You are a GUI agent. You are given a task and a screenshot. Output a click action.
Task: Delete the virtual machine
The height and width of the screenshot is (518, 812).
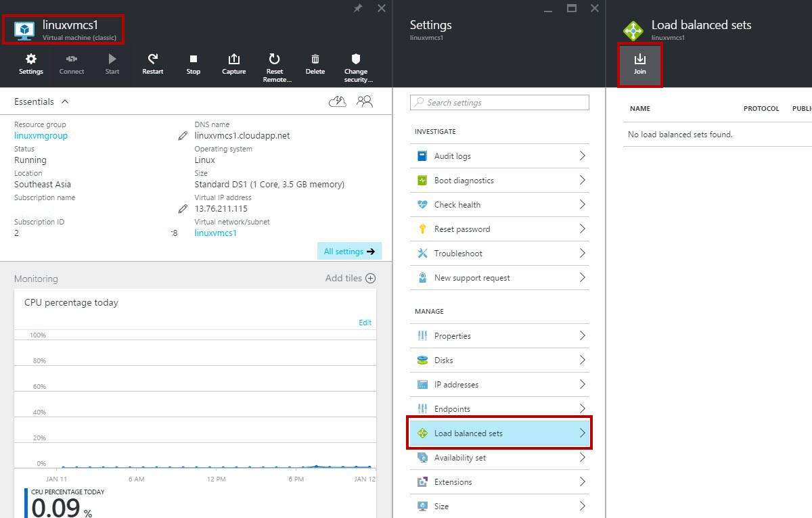(315, 64)
